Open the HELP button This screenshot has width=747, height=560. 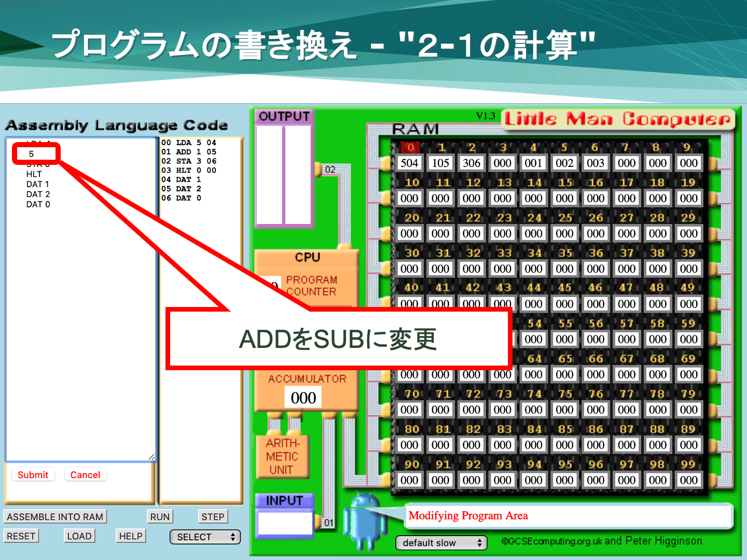coord(131,536)
